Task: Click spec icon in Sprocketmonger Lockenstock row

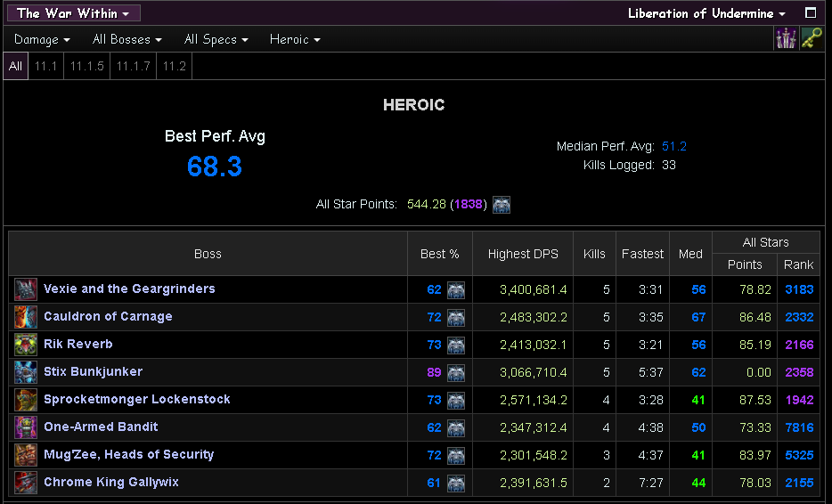Action: (x=456, y=400)
